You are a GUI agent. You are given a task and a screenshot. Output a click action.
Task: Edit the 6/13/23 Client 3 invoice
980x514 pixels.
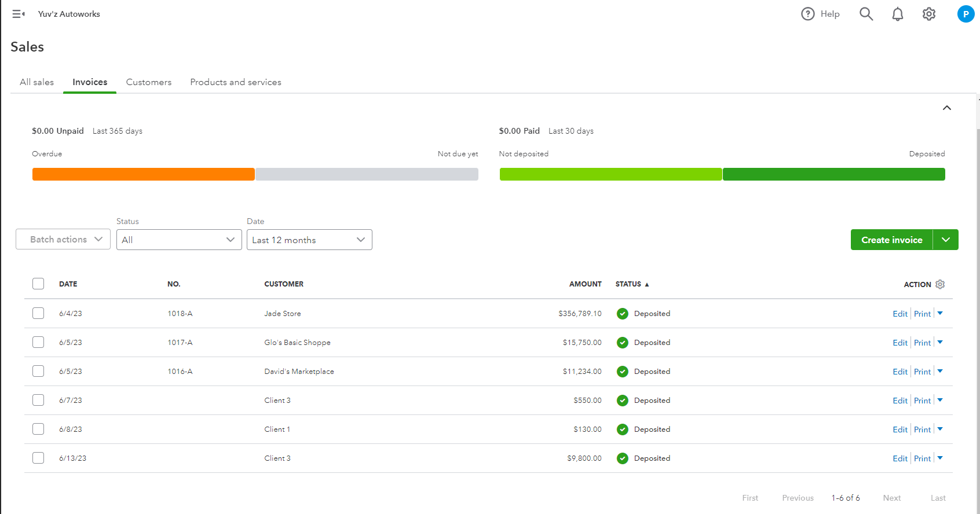coord(900,458)
